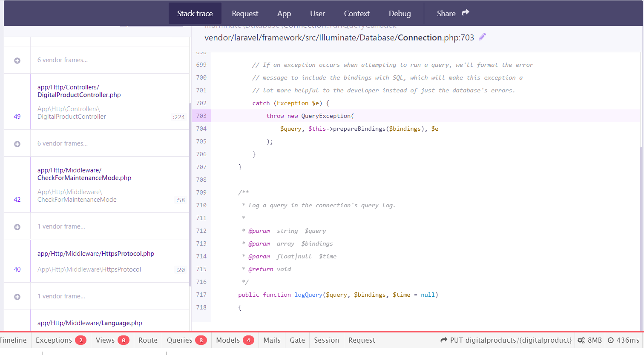The image size is (644, 355).
Task: Click frame number 49
Action: (17, 116)
